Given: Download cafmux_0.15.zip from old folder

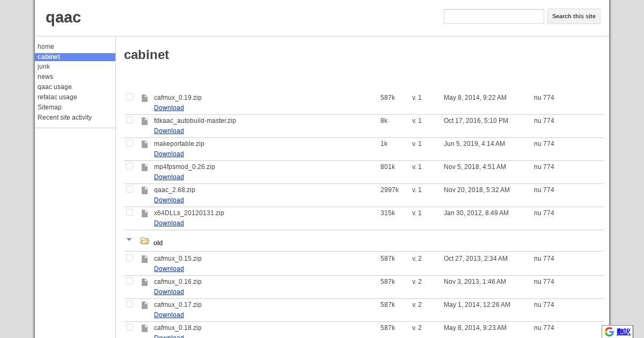Looking at the screenshot, I should click(169, 269).
